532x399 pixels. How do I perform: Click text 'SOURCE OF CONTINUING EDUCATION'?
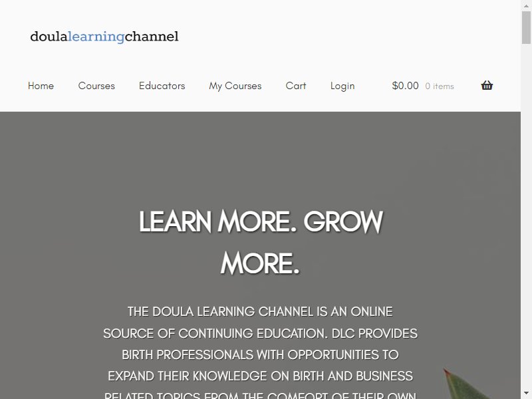click(215, 333)
